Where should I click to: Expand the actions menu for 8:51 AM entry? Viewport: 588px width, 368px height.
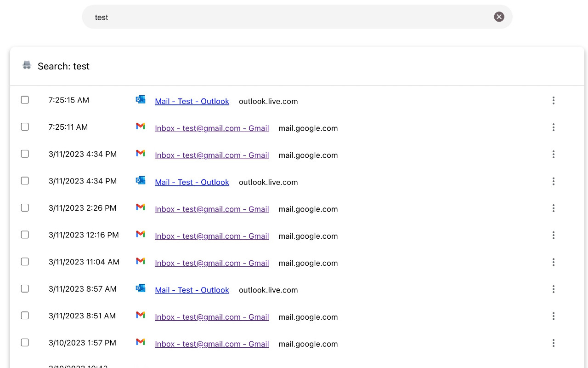(x=554, y=316)
